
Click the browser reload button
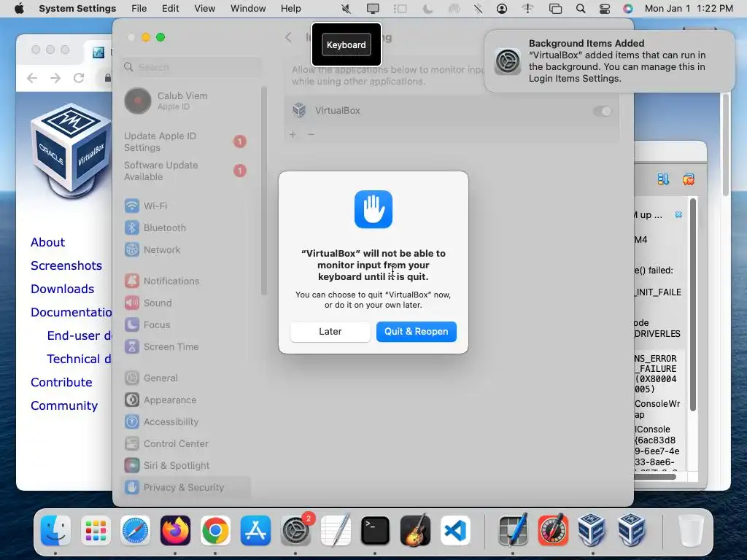click(79, 77)
